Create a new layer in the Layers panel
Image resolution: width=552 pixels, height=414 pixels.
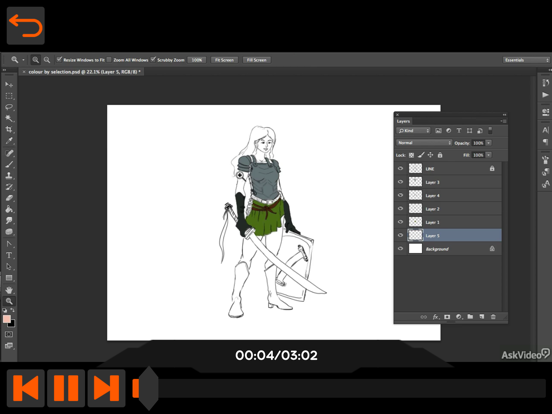(x=482, y=317)
